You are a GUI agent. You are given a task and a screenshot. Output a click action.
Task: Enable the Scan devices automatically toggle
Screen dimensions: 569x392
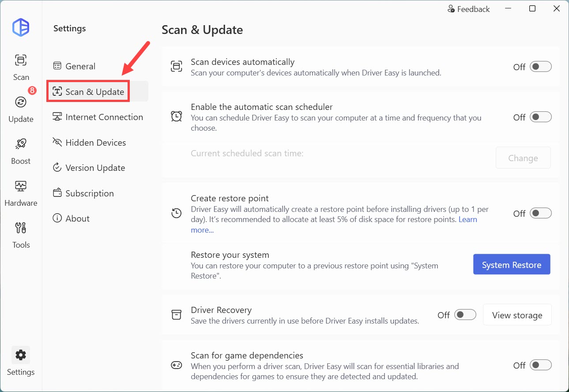tap(541, 67)
